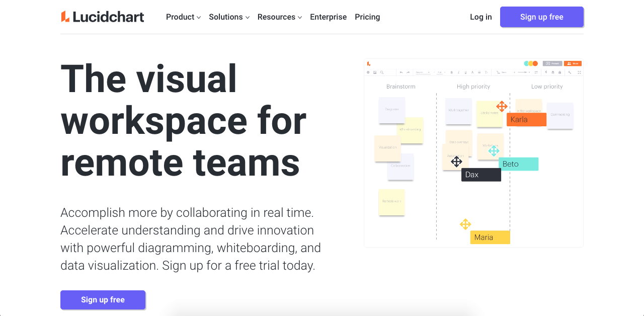
Task: Click the magnifier search icon in the preview toolbar
Action: click(x=382, y=72)
